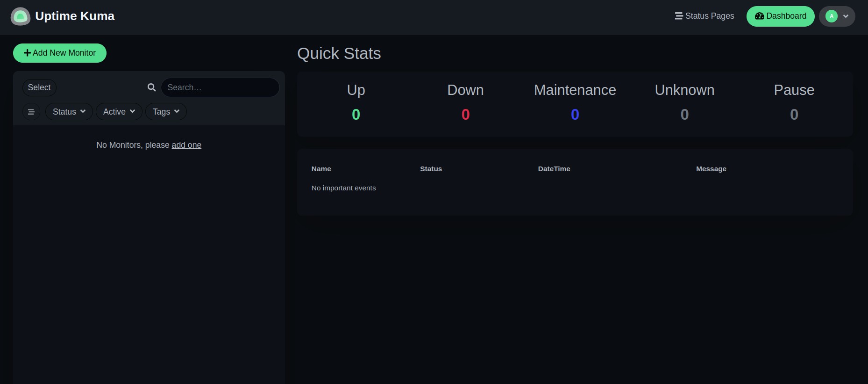Screen dimensions: 868x384
Task: Toggle monitor selection mode with Select
Action: pos(39,87)
